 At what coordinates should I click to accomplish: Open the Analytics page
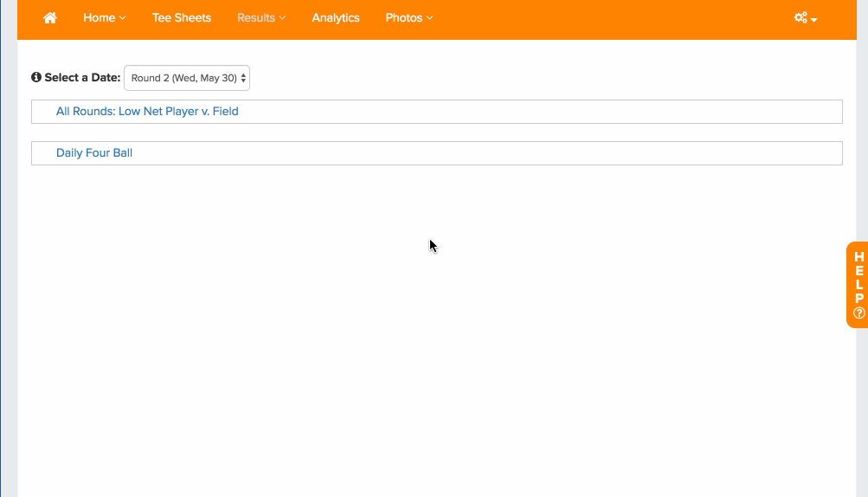pos(336,17)
